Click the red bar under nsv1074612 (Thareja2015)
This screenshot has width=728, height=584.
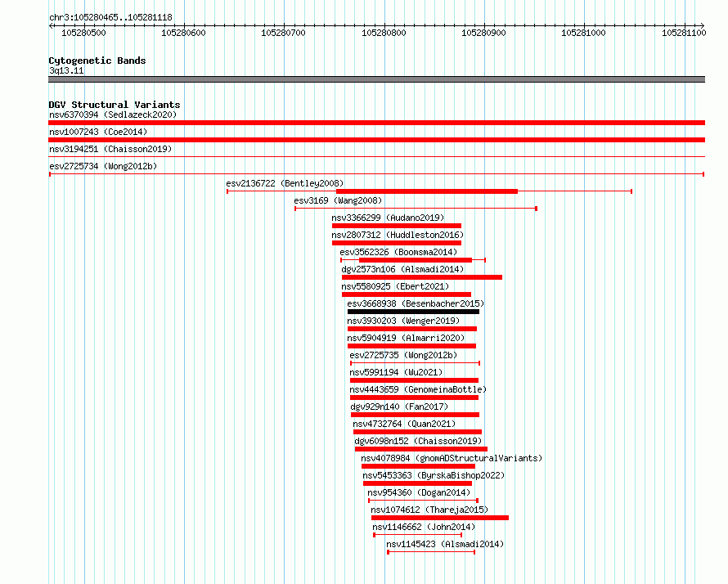pos(440,518)
